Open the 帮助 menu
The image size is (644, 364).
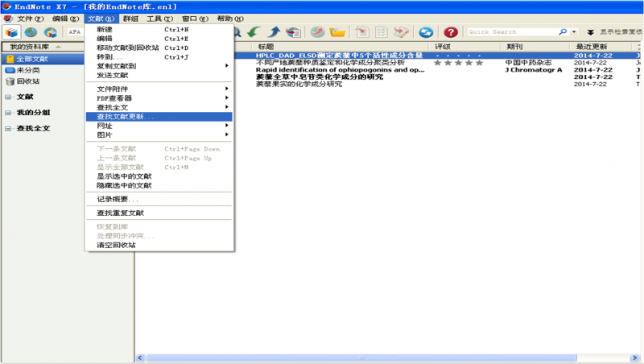[230, 19]
